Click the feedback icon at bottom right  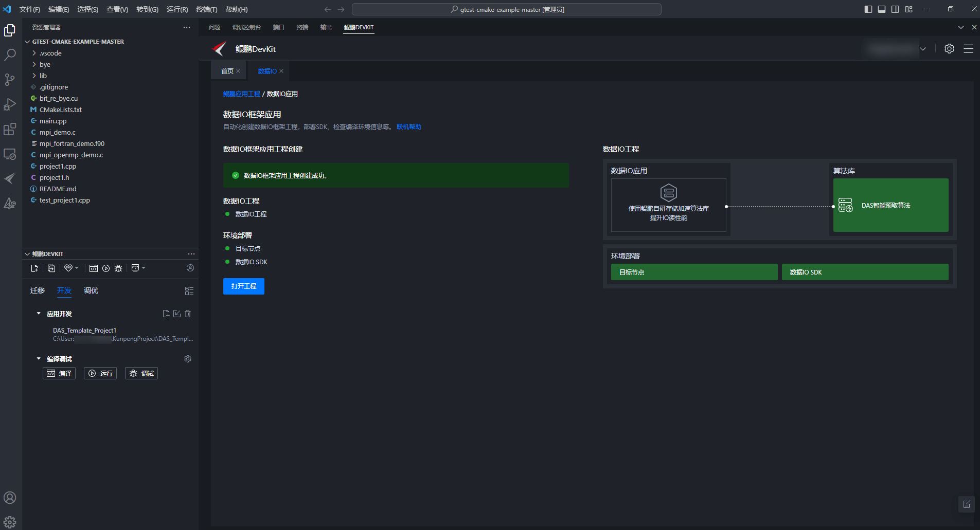tap(967, 504)
